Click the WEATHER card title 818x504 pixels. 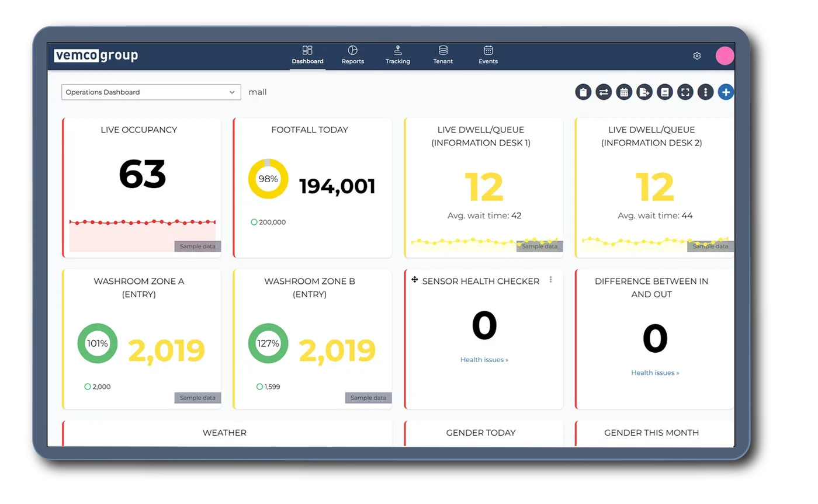[x=224, y=433]
